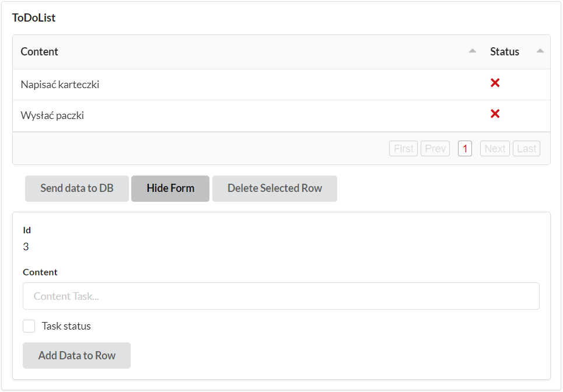The height and width of the screenshot is (392, 563).
Task: Click the Hide Form button
Action: (170, 188)
